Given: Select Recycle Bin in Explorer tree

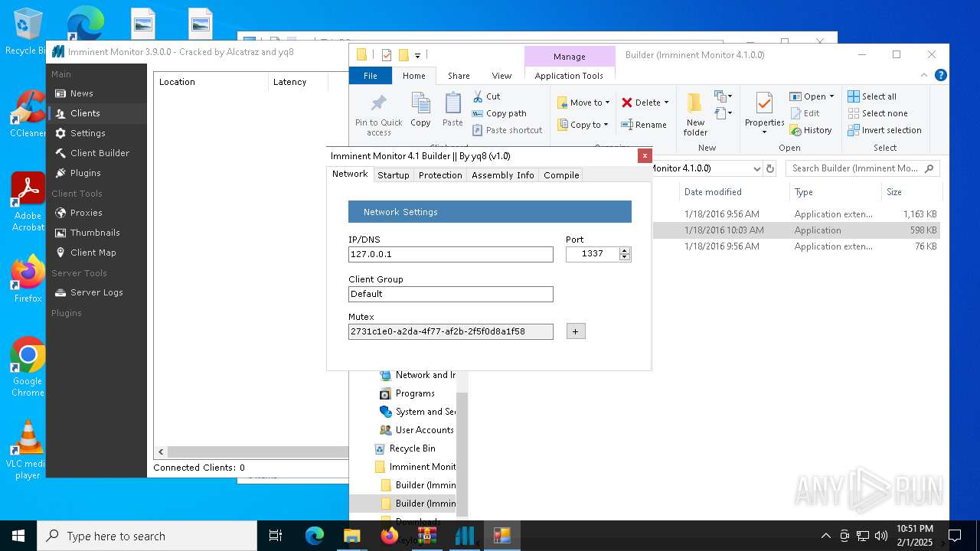Looking at the screenshot, I should click(x=412, y=448).
